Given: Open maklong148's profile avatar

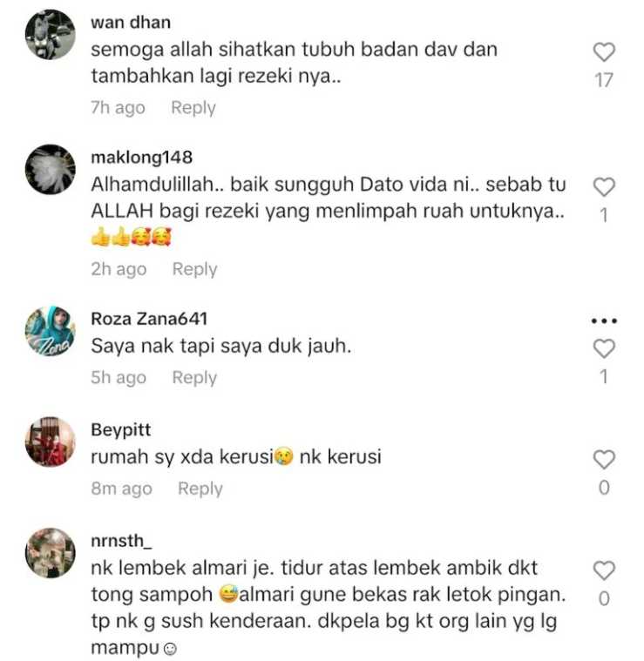Looking at the screenshot, I should tap(51, 170).
